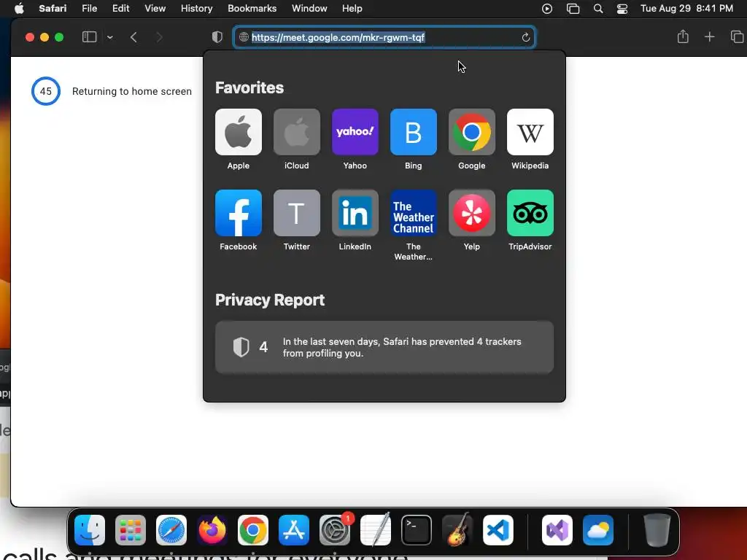Go forward to the next page

160,37
